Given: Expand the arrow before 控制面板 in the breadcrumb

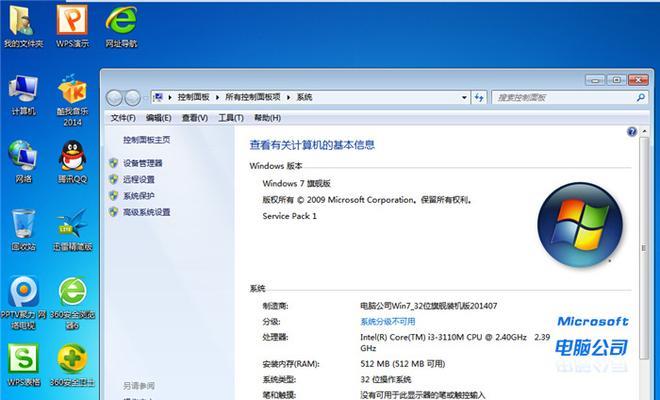Looking at the screenshot, I should [170, 97].
